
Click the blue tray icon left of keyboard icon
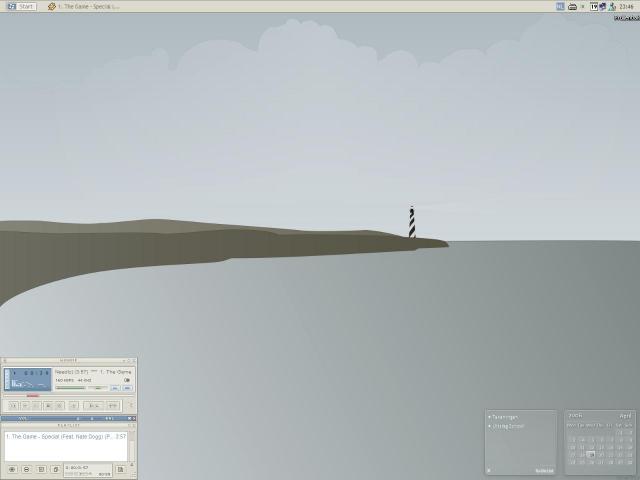coord(560,6)
